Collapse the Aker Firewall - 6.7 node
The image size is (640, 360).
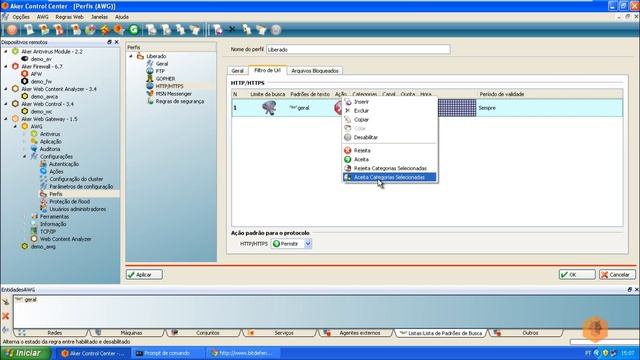[x=6, y=66]
